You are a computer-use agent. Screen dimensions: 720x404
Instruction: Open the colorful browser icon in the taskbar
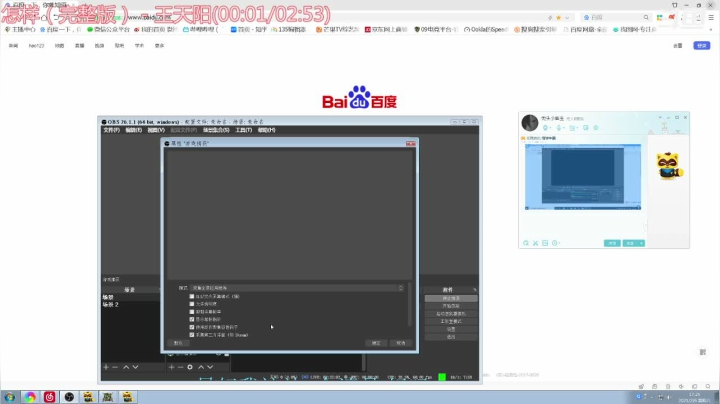pyautogui.click(x=30, y=397)
